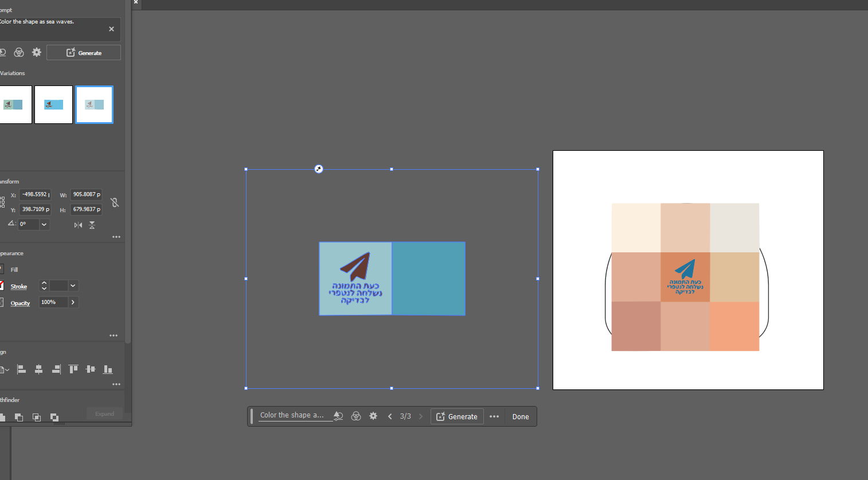Open more options in contextual bar
The image size is (868, 480).
click(x=494, y=416)
